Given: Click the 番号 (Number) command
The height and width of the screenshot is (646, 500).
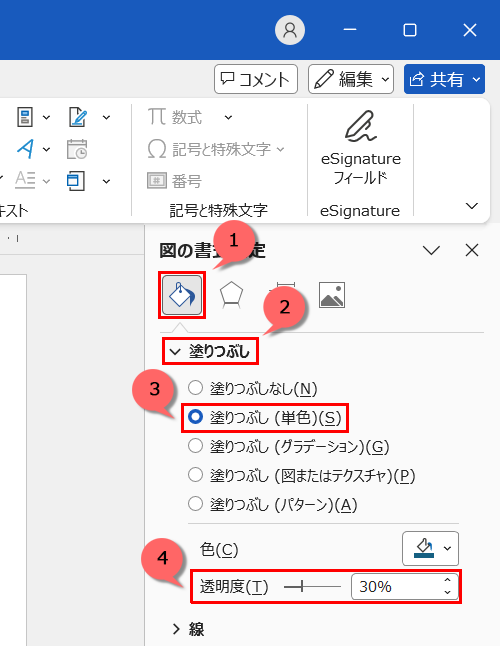Looking at the screenshot, I should (x=175, y=181).
